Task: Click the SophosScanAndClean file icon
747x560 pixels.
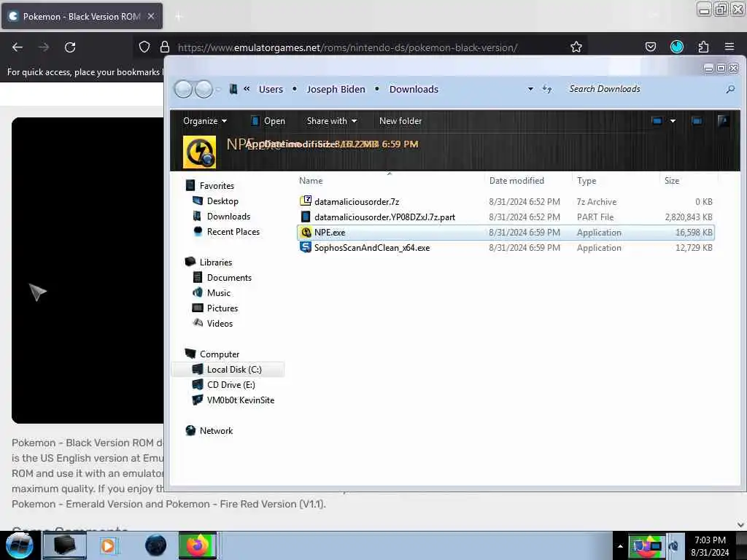Action: (306, 248)
